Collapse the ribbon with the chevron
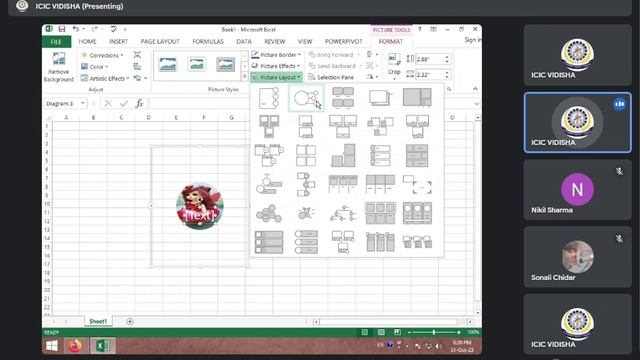The width and height of the screenshot is (640, 360). click(475, 89)
